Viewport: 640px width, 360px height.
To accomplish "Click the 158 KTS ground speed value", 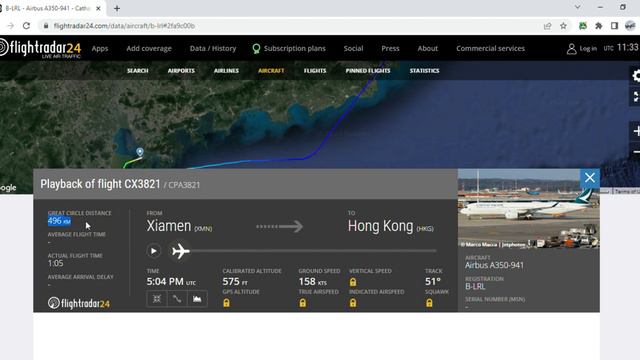I will (x=312, y=282).
